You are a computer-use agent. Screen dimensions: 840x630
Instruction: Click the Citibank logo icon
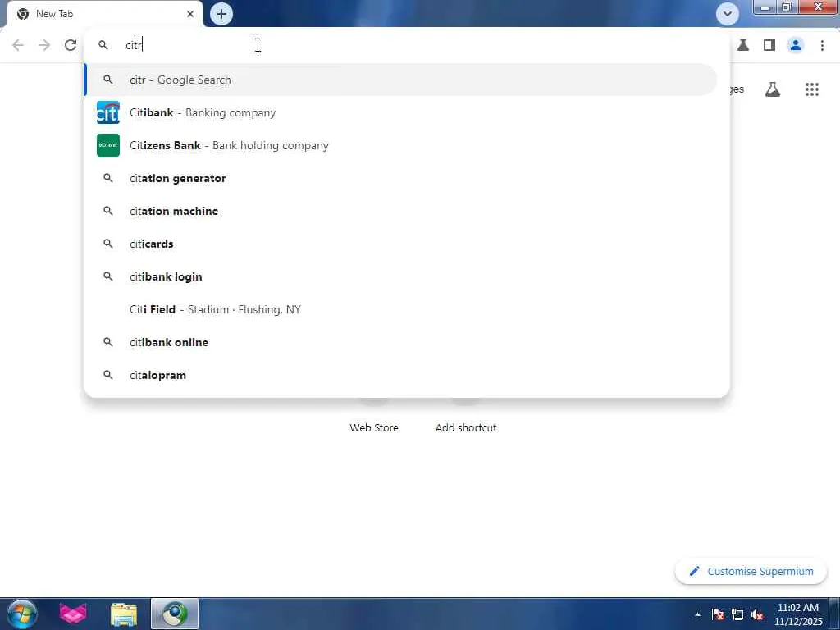click(107, 112)
